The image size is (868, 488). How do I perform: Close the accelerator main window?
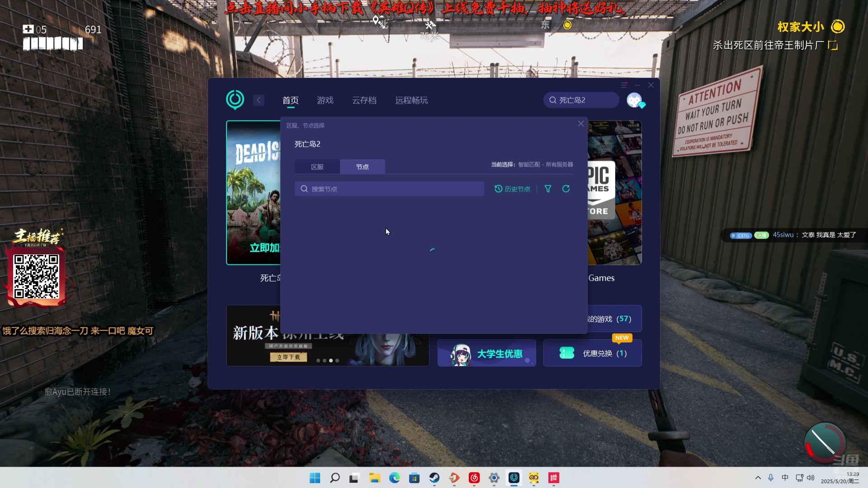651,85
